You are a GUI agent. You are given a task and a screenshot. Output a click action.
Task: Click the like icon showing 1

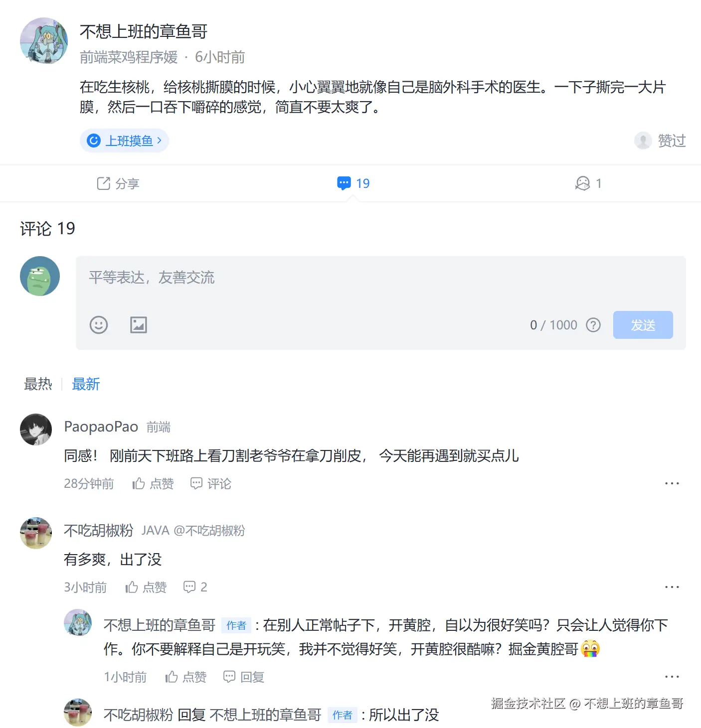coord(582,183)
